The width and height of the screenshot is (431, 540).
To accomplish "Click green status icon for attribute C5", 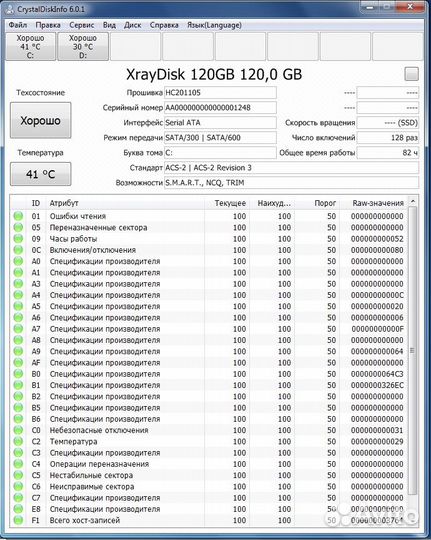I will click(18, 475).
